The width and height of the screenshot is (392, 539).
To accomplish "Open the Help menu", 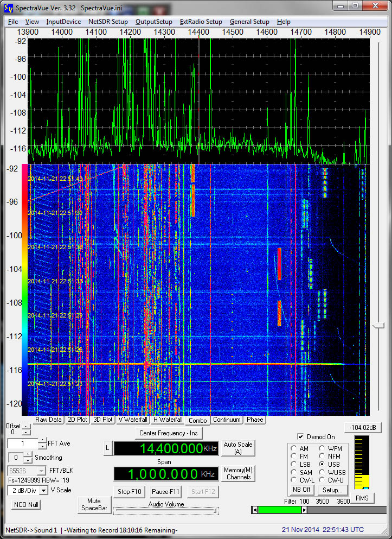I will point(284,22).
